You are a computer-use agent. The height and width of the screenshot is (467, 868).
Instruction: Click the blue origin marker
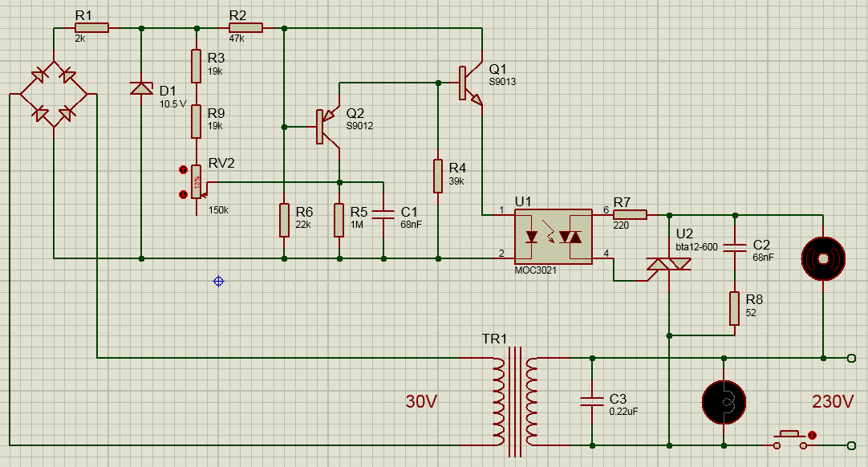click(x=218, y=281)
